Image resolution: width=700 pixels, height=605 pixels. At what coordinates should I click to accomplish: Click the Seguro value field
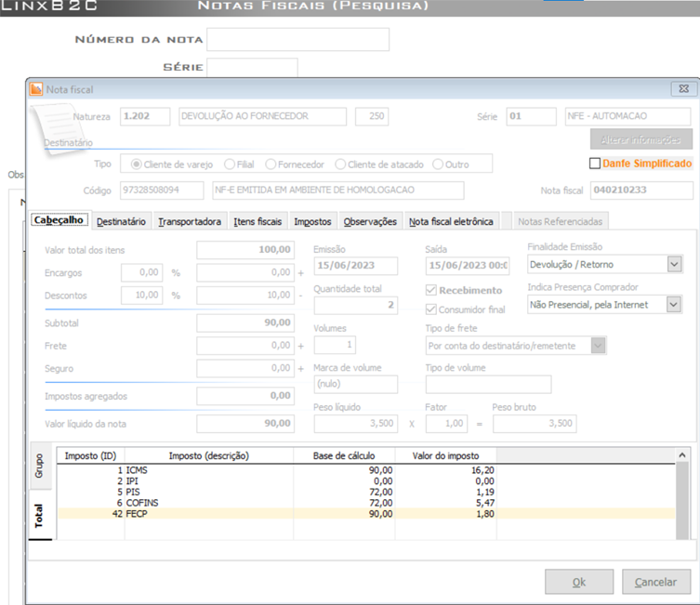coord(245,368)
